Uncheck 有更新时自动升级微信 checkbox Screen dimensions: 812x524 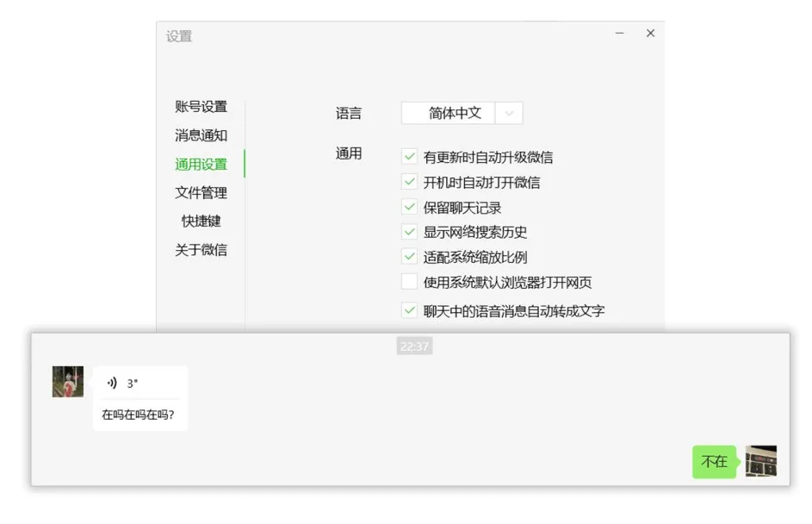(x=409, y=156)
